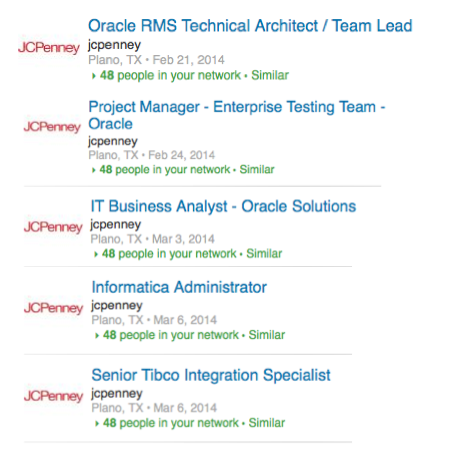Screen dimensions: 455x470
Task: Click JCPenney logo beside Oracle RMS Technical Architect
Action: [x=49, y=48]
